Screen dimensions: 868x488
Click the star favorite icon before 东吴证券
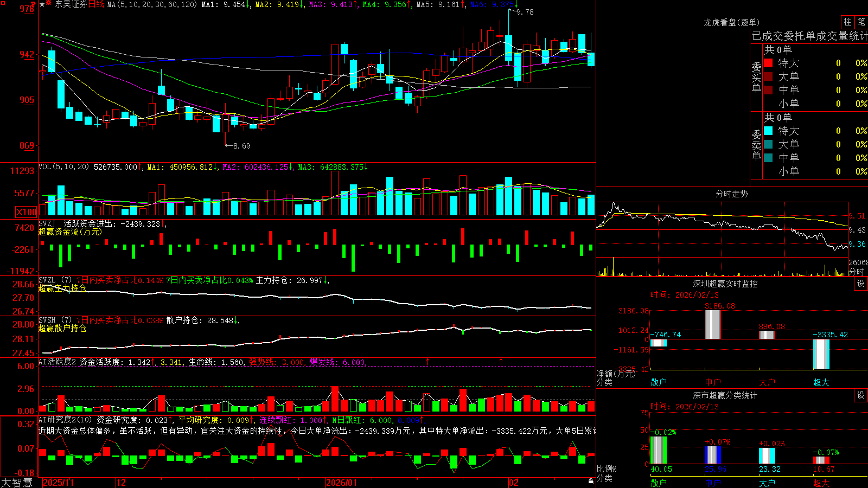pyautogui.click(x=42, y=4)
